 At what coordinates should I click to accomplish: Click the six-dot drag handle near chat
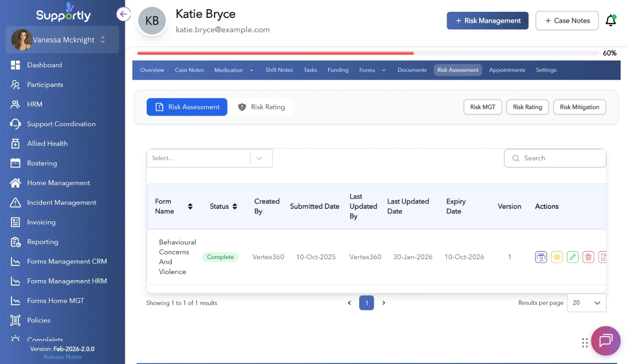click(x=585, y=343)
